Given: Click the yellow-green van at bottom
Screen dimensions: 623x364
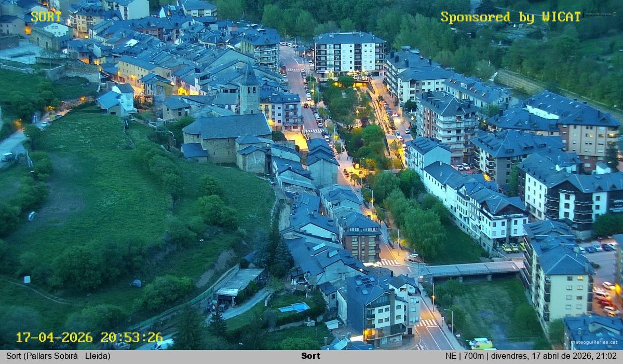Looking at the screenshot, I should (x=481, y=344).
